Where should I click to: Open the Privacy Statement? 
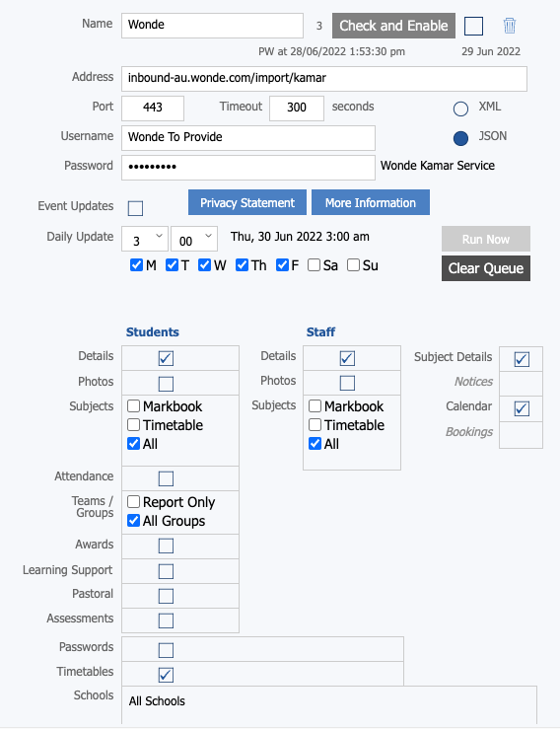[x=247, y=202]
